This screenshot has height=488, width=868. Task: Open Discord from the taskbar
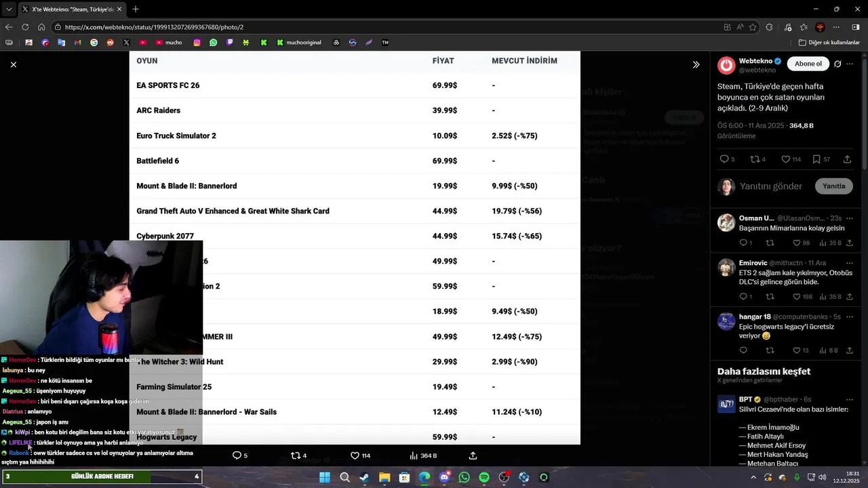click(x=444, y=477)
